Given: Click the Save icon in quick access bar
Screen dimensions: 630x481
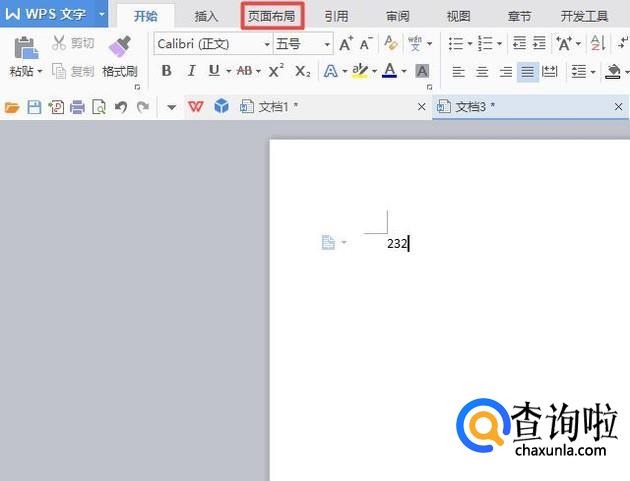Looking at the screenshot, I should pos(34,107).
